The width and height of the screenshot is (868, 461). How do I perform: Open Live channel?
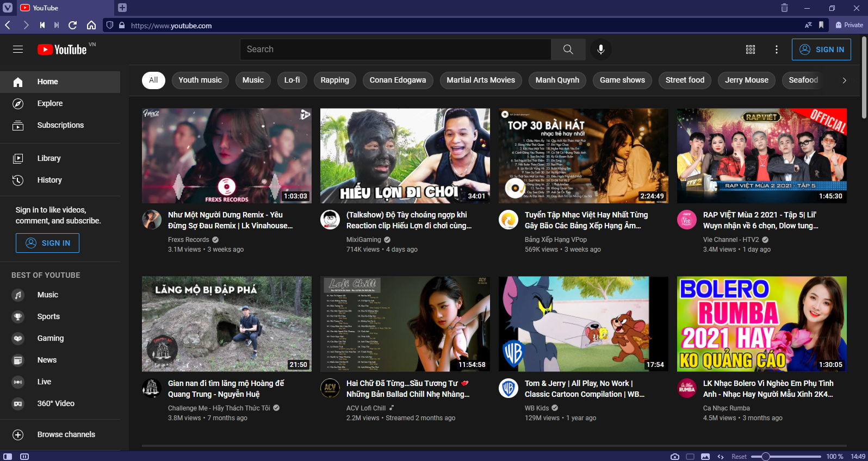(x=60, y=382)
